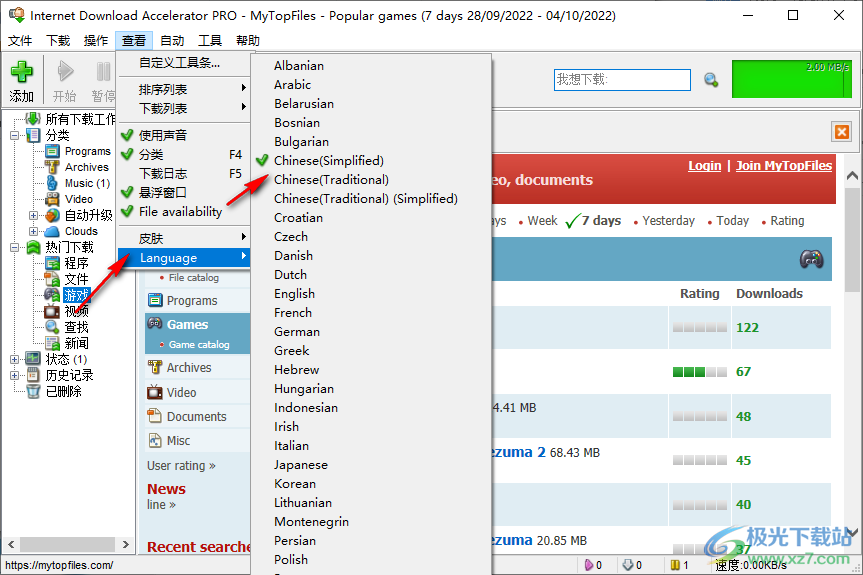
Task: Expand the 状态 tree node
Action: 15,359
